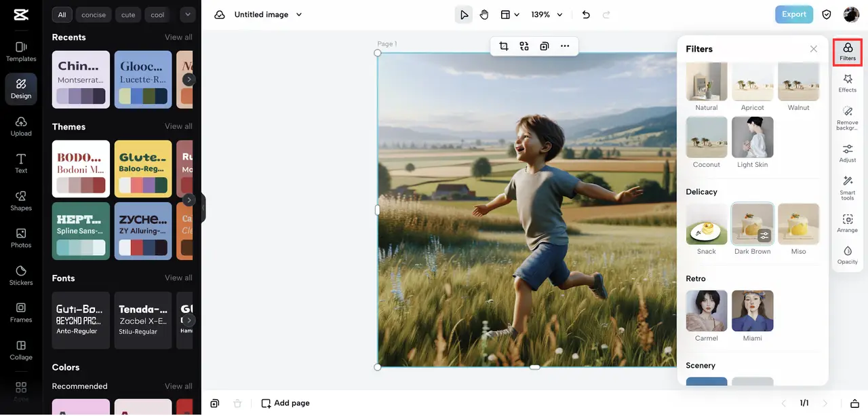Open Smart tools
868x416 pixels.
(848, 188)
